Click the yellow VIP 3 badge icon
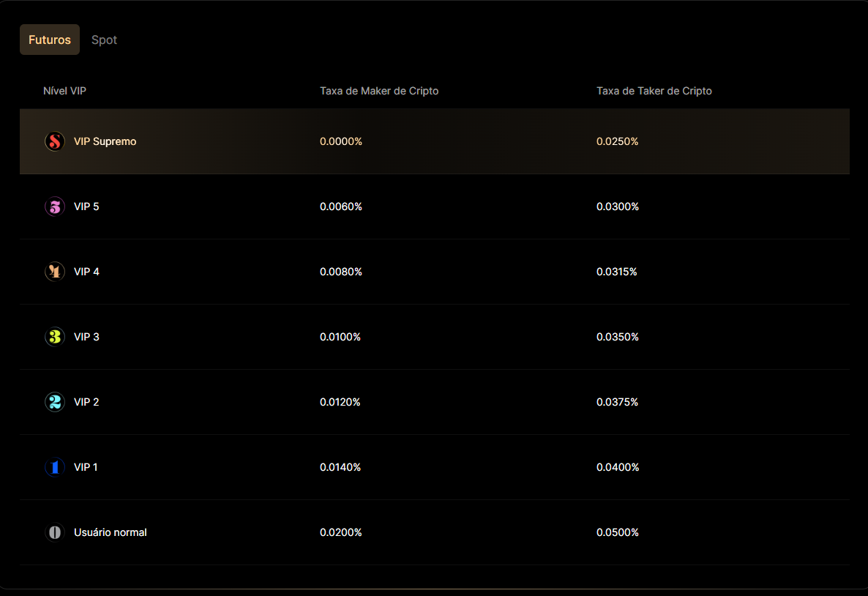868x596 pixels. pos(55,337)
